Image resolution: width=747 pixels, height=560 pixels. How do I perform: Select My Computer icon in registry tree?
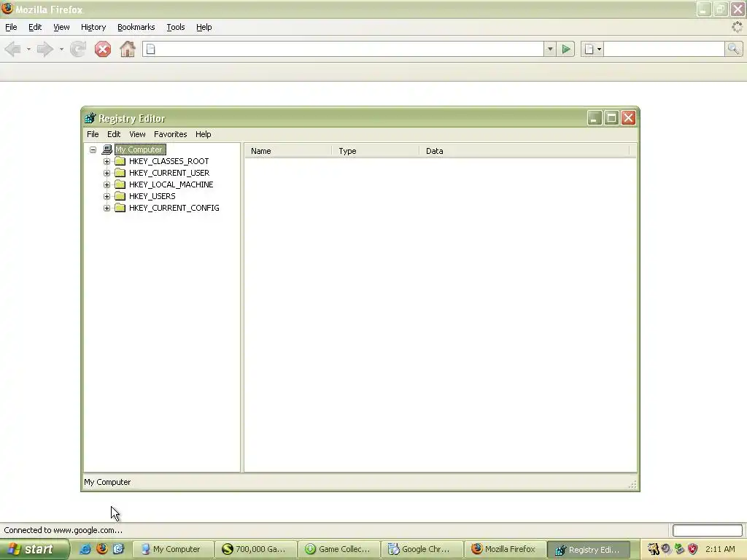(107, 149)
